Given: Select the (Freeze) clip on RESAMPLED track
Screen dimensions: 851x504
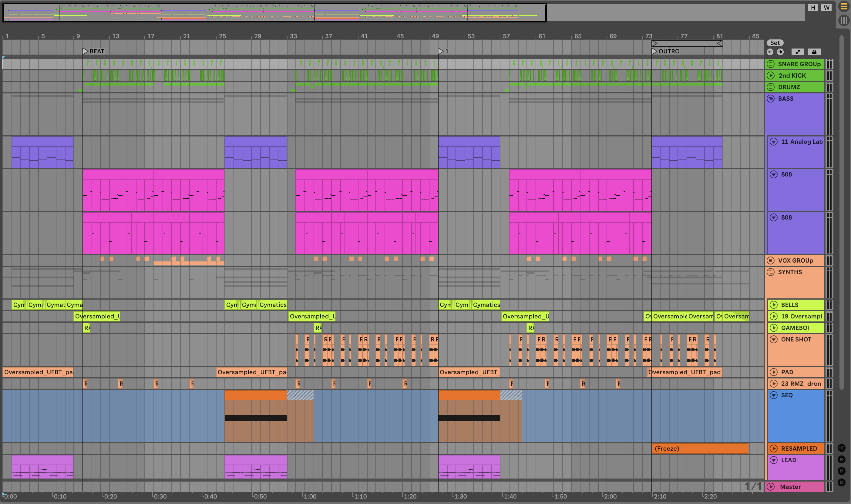Looking at the screenshot, I should click(x=700, y=448).
